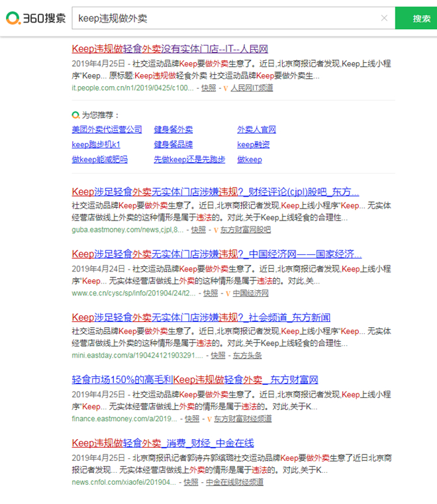437x504 pixels.
Task: Open 快照 for guba.eastmoney.com result
Action: pyautogui.click(x=198, y=230)
